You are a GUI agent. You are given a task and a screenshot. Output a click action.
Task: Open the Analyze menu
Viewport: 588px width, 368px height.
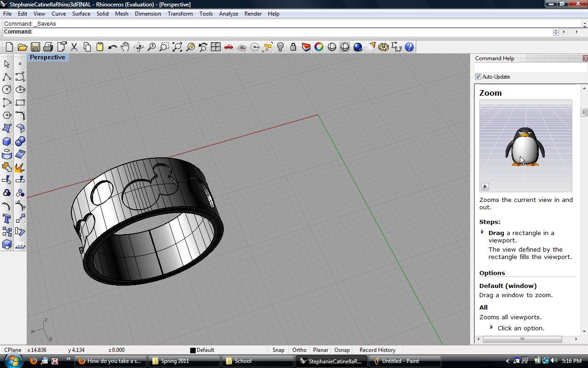(228, 14)
